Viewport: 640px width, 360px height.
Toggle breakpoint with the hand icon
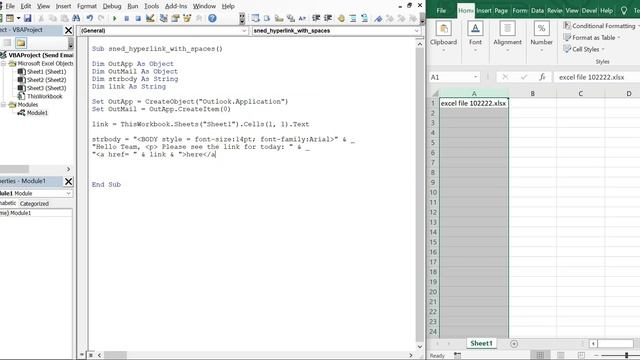341,18
